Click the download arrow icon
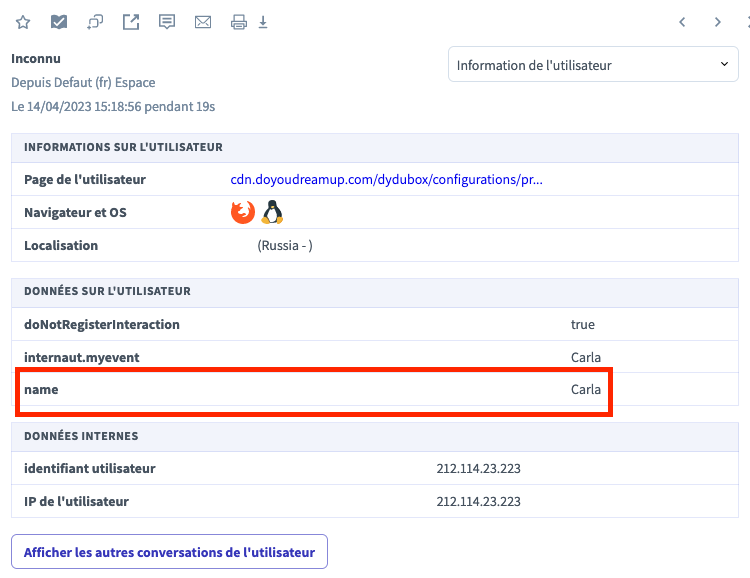Image resolution: width=750 pixels, height=578 pixels. pyautogui.click(x=264, y=22)
